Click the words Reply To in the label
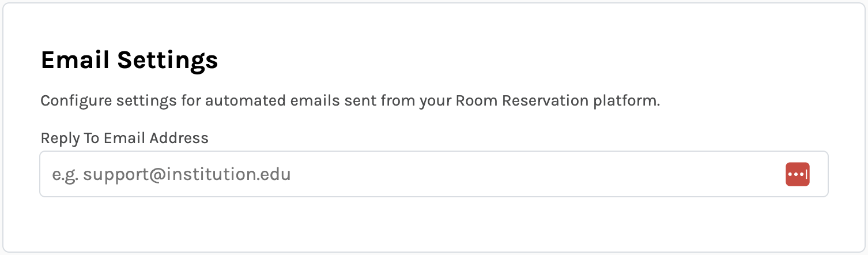 tap(70, 138)
